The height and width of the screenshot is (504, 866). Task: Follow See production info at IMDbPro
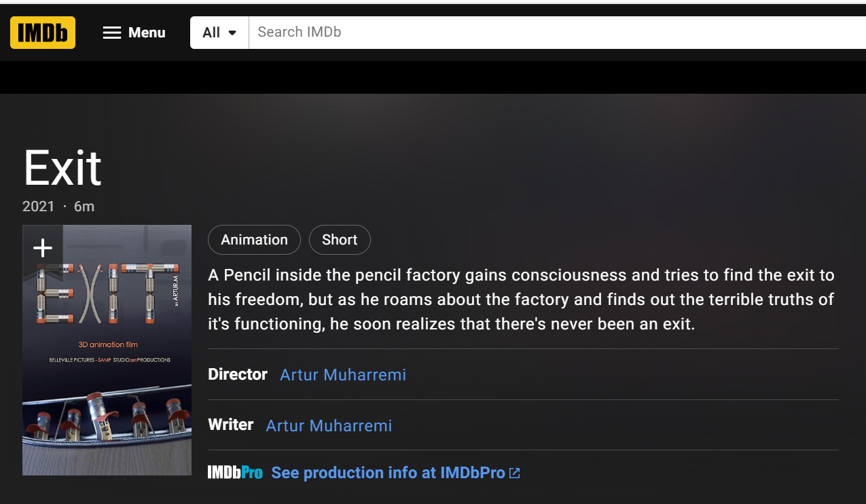point(388,473)
